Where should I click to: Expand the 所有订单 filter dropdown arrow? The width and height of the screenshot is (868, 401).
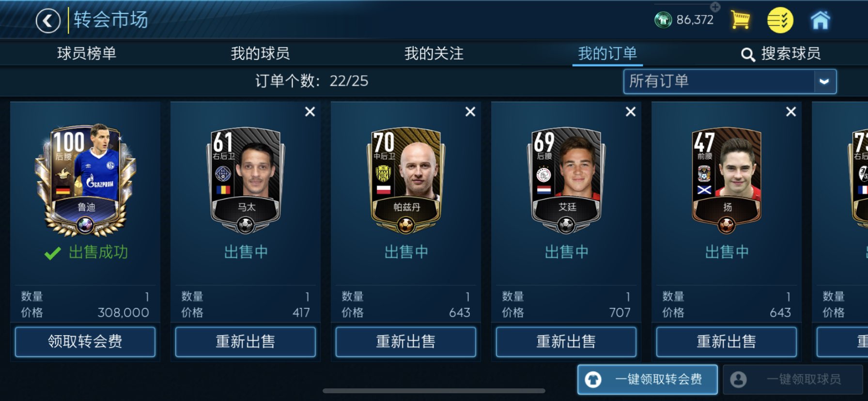(824, 81)
